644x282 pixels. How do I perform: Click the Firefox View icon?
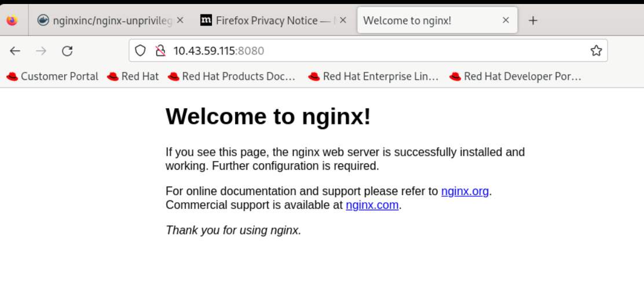[12, 21]
